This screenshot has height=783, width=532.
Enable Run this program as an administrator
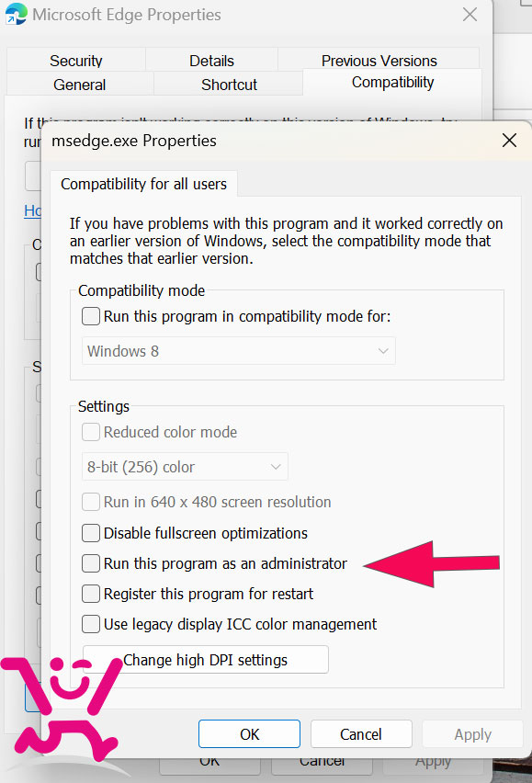90,563
